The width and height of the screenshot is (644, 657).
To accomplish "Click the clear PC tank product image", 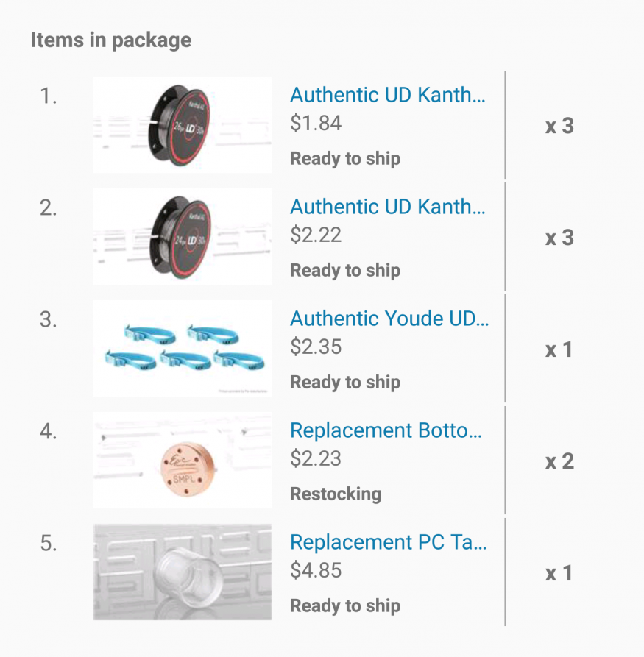I will coord(182,572).
